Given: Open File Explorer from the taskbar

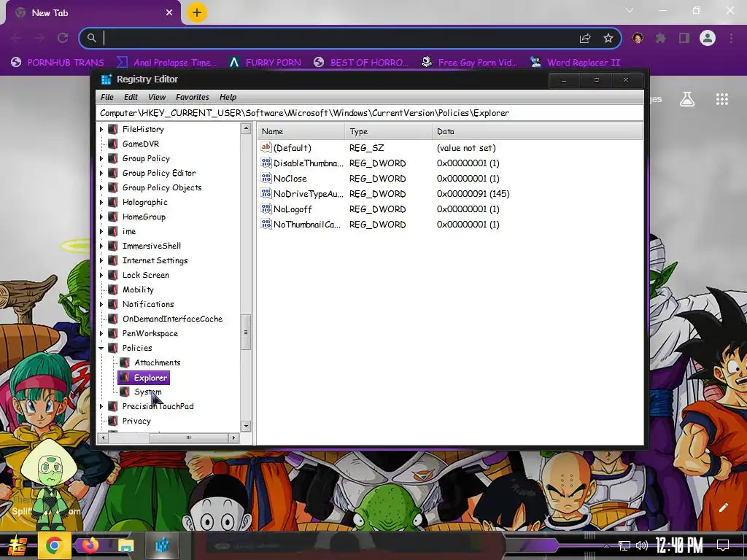Looking at the screenshot, I should click(x=125, y=545).
